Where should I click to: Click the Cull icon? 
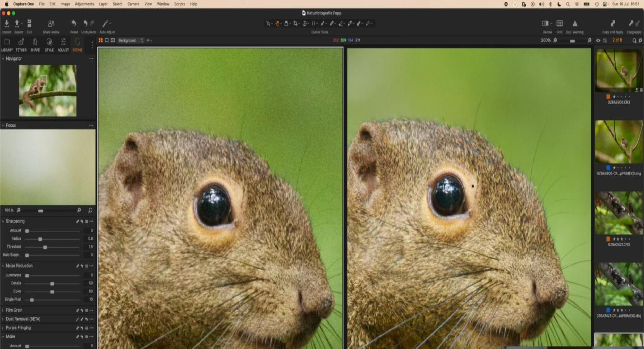pos(29,24)
